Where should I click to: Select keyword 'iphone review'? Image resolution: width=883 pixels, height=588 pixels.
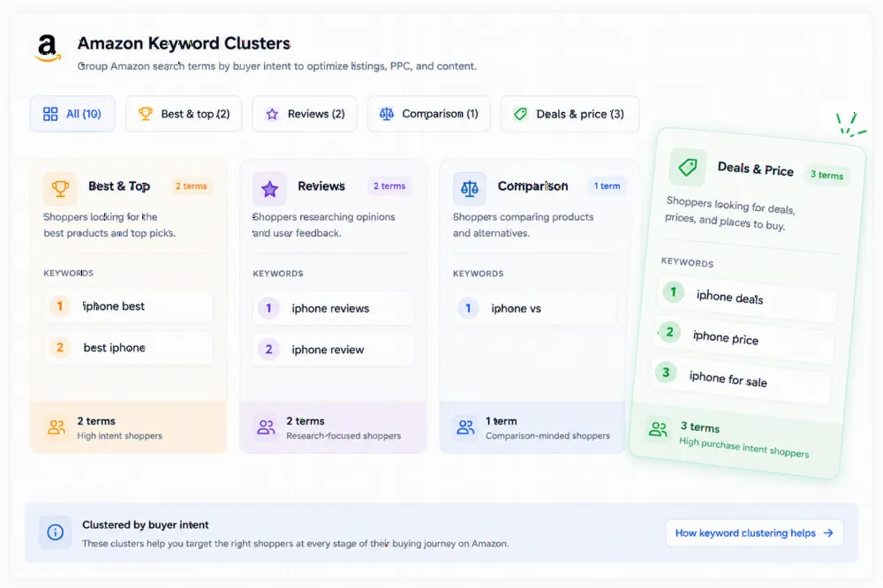[x=333, y=350]
